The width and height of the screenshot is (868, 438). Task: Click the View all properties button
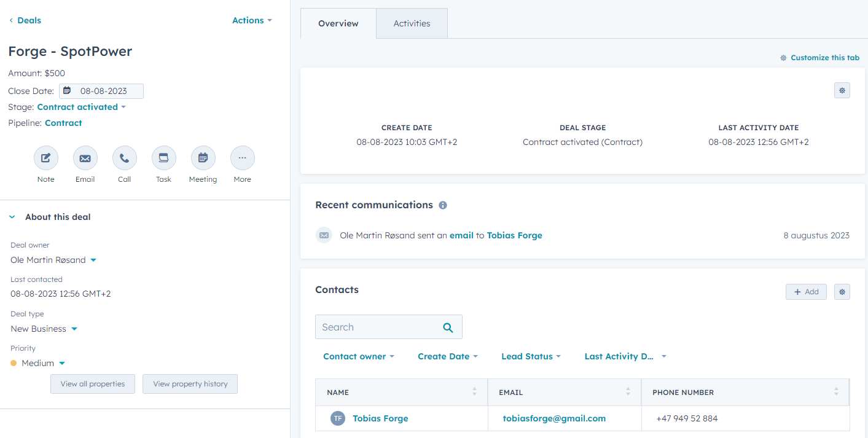click(93, 384)
